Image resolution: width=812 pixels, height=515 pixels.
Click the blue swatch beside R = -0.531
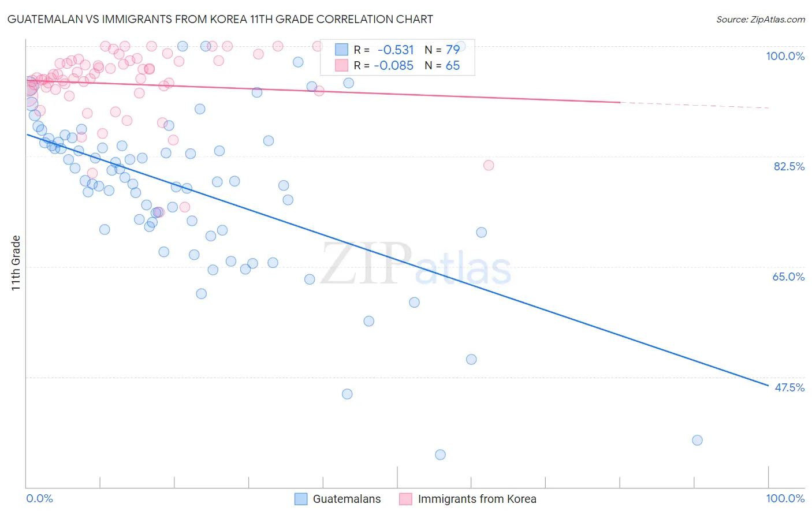click(x=342, y=50)
